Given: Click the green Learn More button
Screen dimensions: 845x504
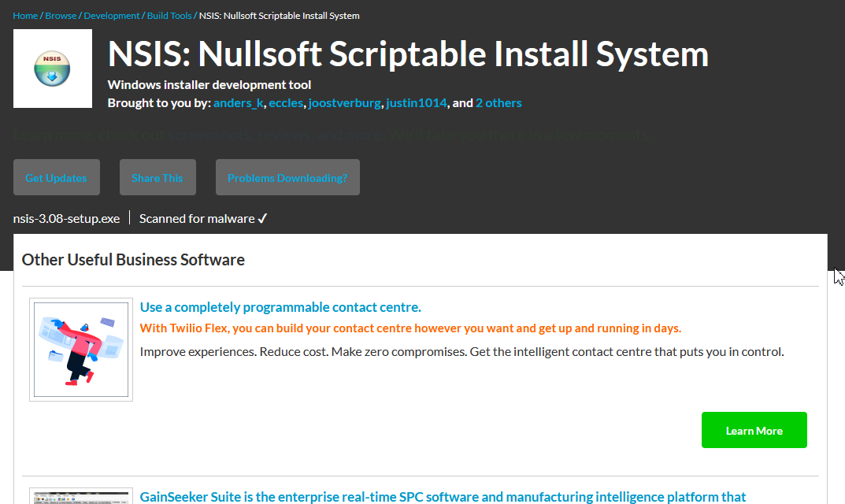Looking at the screenshot, I should 754,430.
